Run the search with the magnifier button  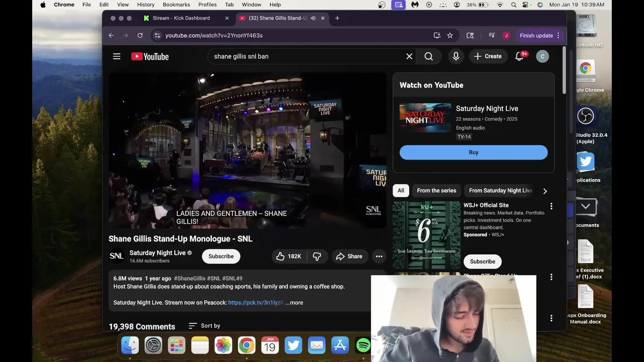coord(429,56)
